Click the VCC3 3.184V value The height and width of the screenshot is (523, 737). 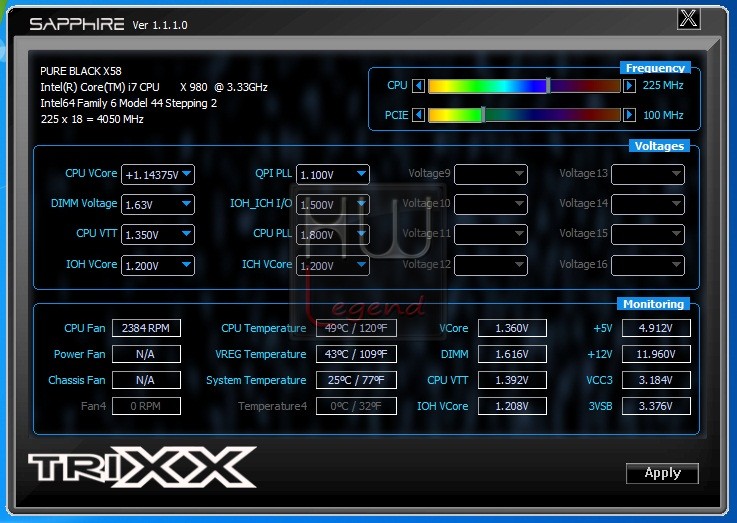pyautogui.click(x=656, y=380)
